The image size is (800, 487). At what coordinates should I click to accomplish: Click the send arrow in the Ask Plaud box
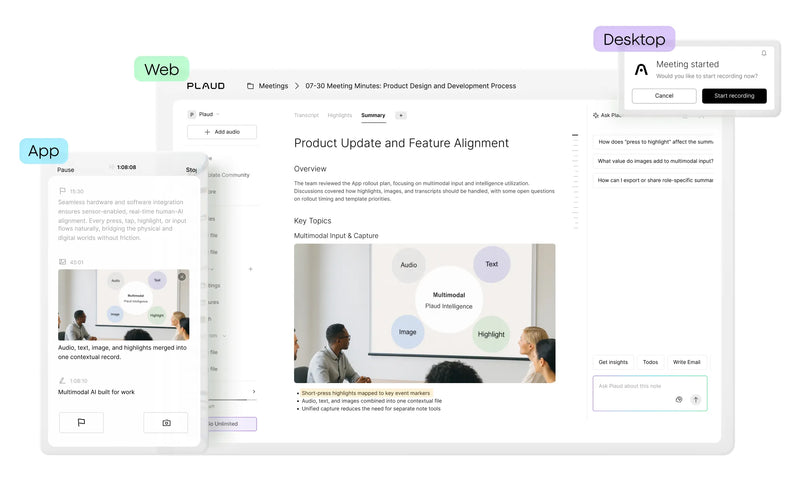[696, 399]
